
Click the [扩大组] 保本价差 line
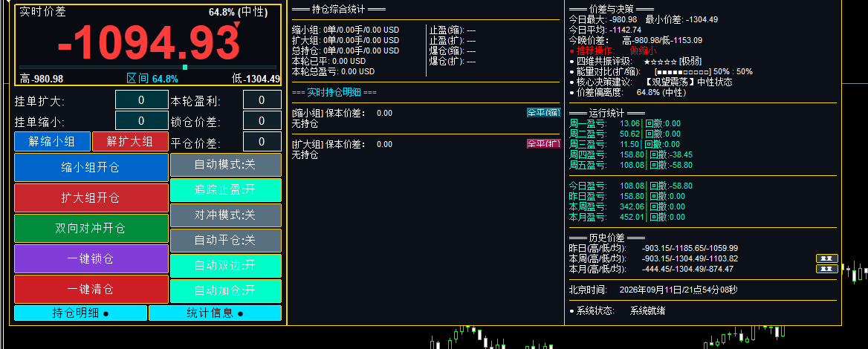(342, 144)
